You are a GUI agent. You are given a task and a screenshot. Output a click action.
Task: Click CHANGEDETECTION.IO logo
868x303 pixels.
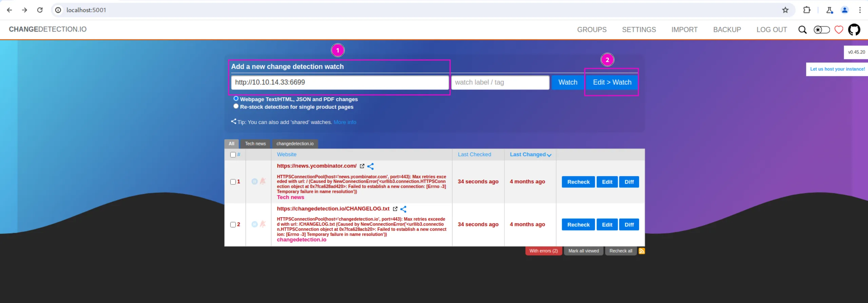47,29
